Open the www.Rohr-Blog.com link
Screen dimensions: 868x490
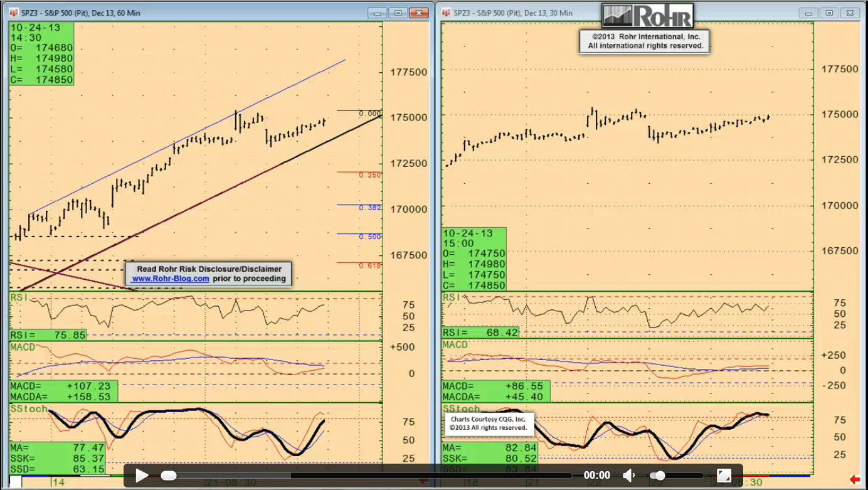(171, 279)
